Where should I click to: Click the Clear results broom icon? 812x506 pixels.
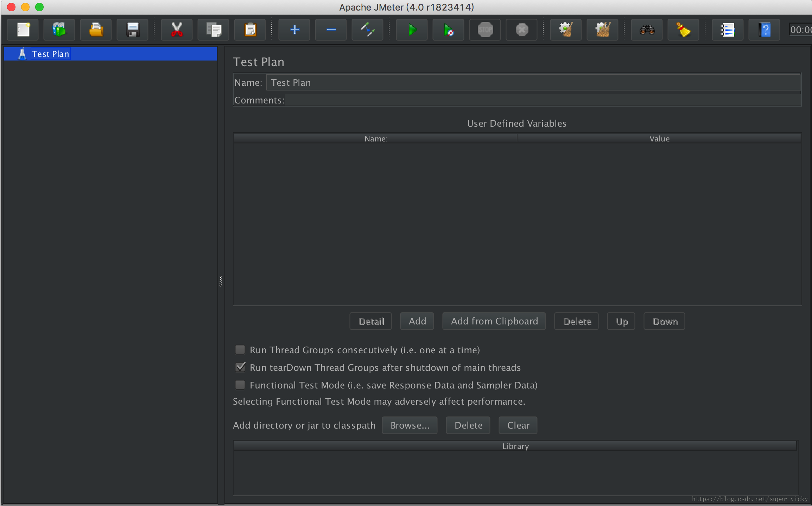(566, 30)
